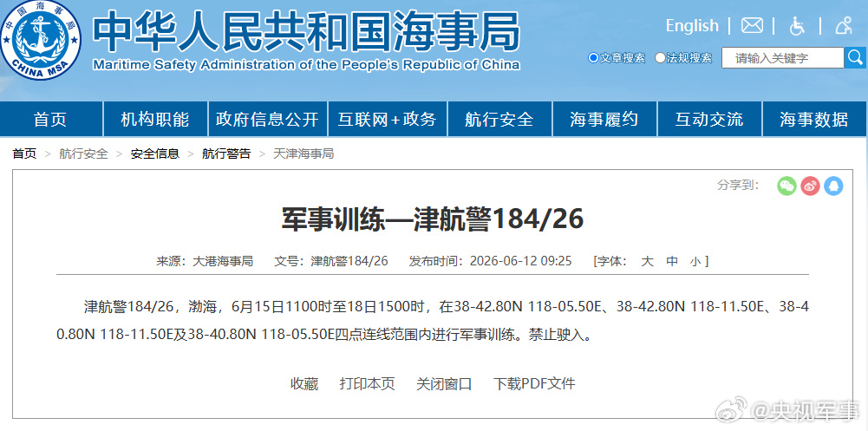The width and height of the screenshot is (868, 431).
Task: Open the 政府信息公开 navigation menu
Action: [267, 119]
